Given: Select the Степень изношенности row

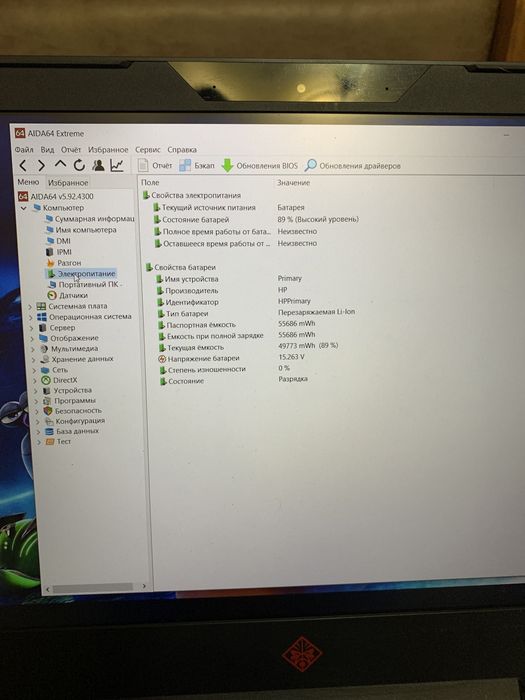Looking at the screenshot, I should tap(225, 369).
